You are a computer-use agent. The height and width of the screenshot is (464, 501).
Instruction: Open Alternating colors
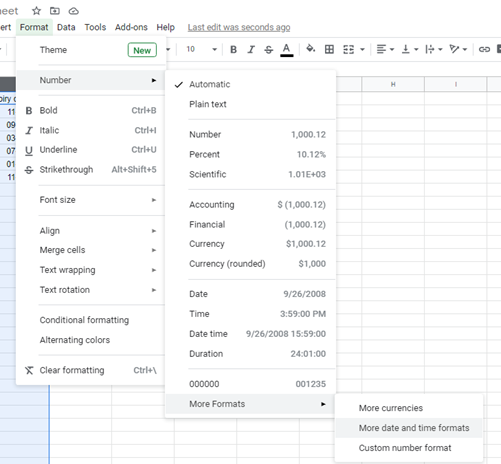tap(91, 340)
